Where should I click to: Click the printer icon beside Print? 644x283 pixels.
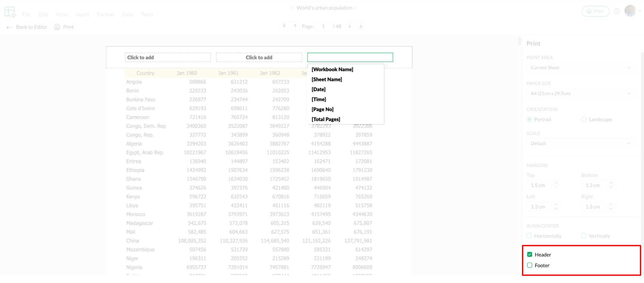coord(57,27)
